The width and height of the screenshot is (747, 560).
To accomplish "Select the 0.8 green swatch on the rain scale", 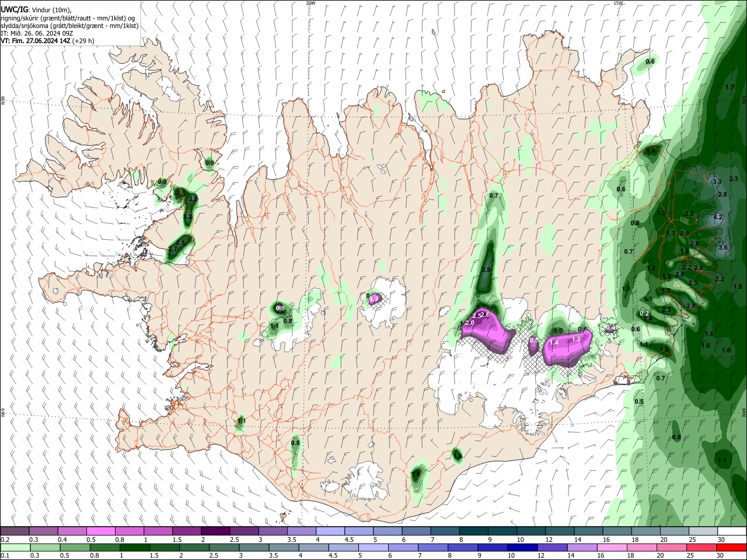I will pos(104,548).
